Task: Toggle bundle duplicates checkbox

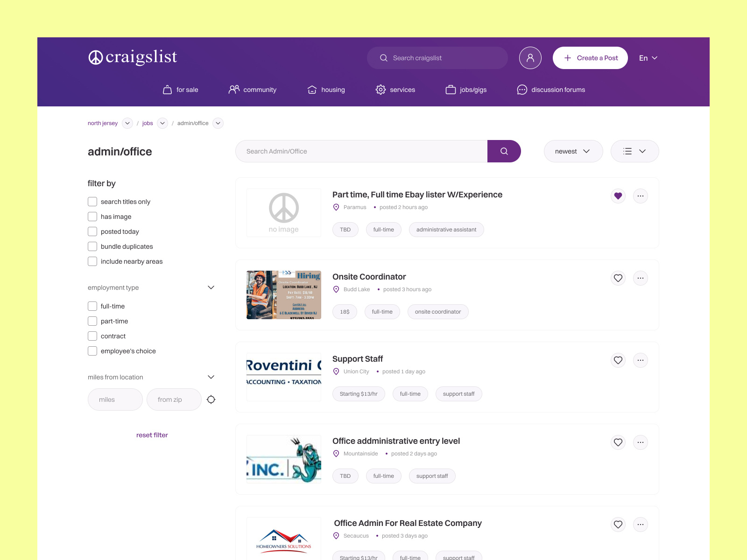Action: coord(92,246)
